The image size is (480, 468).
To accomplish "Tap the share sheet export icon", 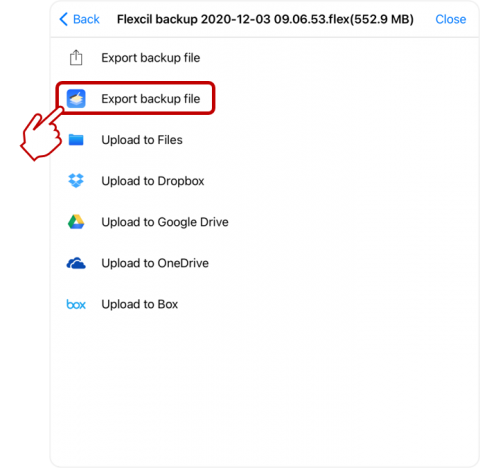I will click(76, 58).
